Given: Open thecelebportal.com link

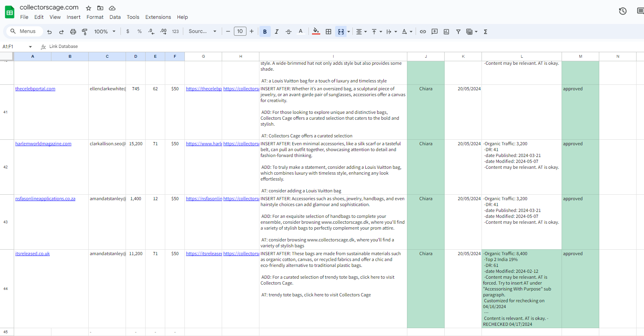Looking at the screenshot, I should click(x=35, y=89).
